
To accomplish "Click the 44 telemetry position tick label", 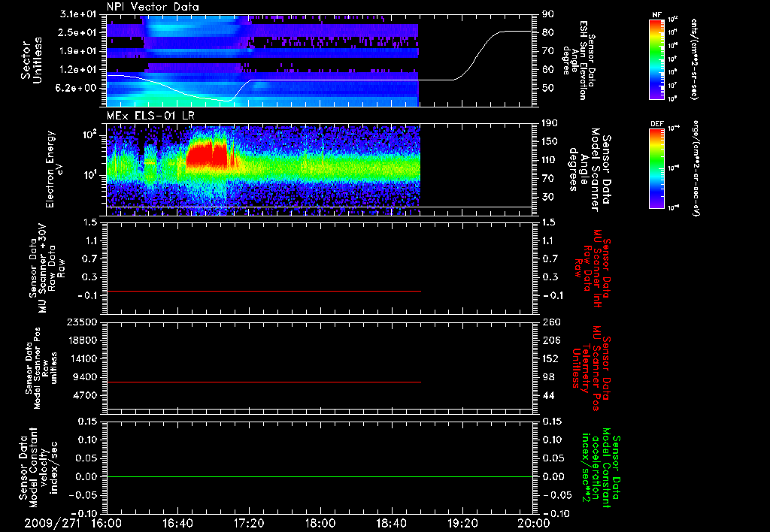I will pos(548,395).
